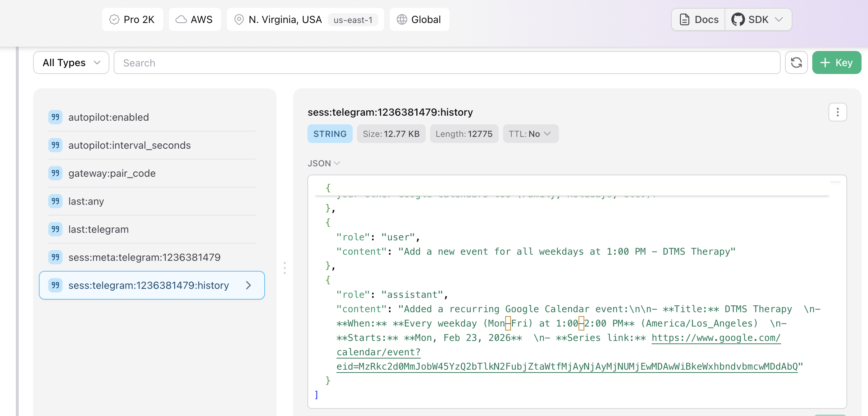Click the "role": "user" line in JSON
The height and width of the screenshot is (416, 868).
point(378,237)
